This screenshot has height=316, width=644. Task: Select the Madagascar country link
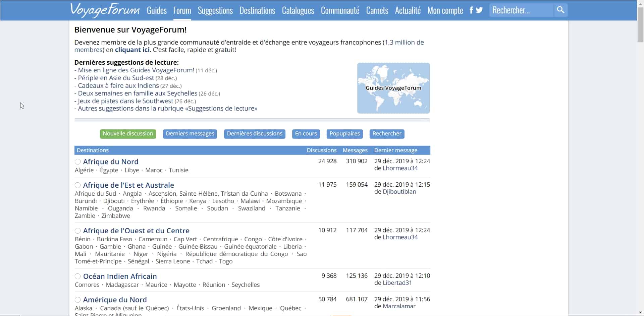pos(122,285)
